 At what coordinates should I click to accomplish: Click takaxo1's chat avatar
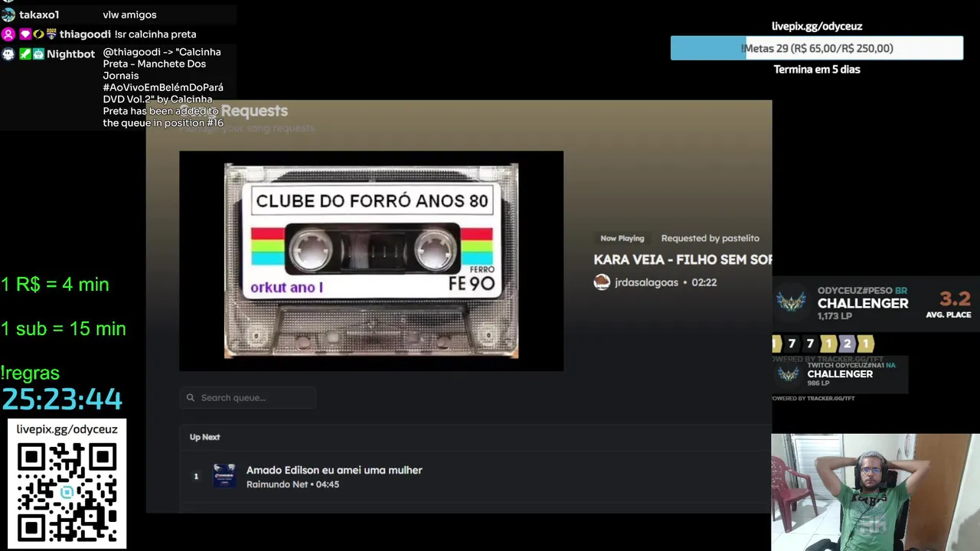(8, 15)
